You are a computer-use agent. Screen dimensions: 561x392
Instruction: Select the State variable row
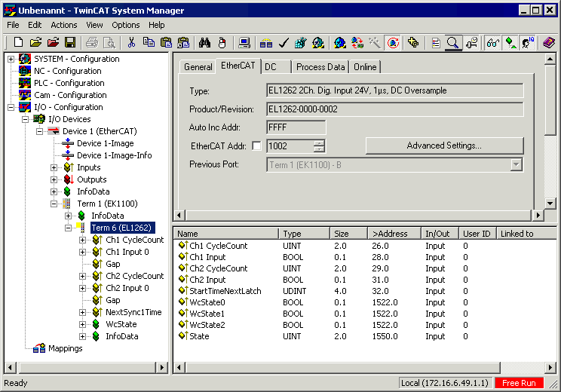click(x=365, y=336)
